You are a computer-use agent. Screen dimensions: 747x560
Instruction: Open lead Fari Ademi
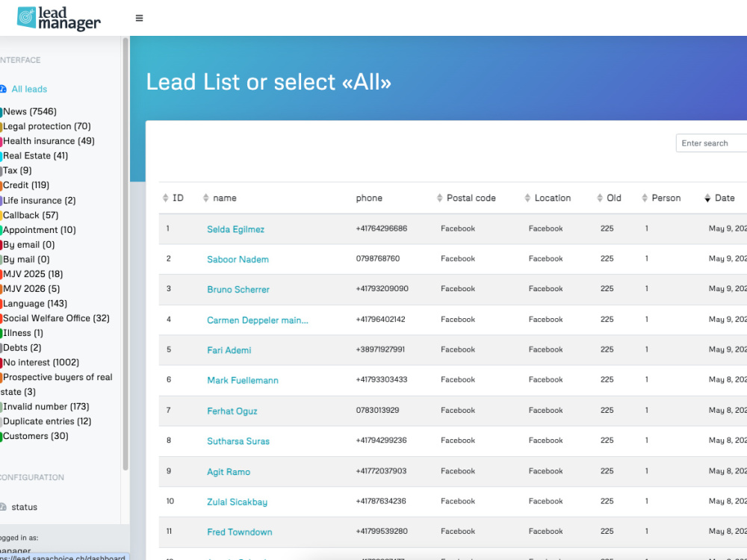coord(229,350)
